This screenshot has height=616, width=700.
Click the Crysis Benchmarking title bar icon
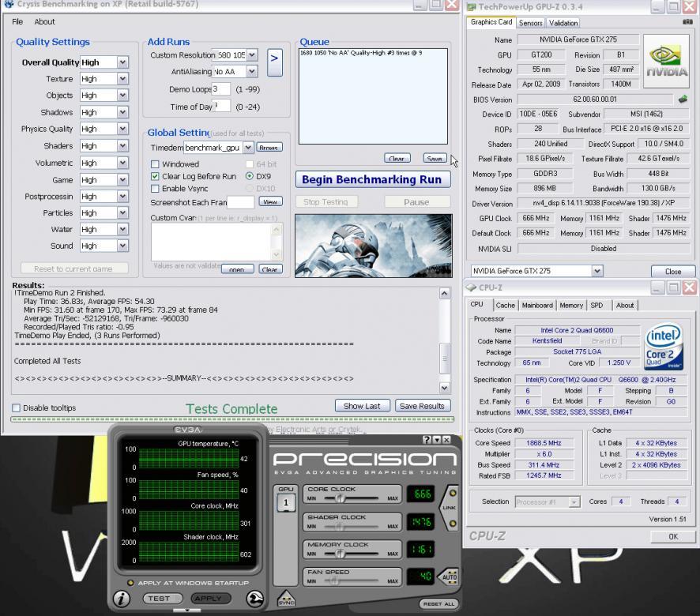[8, 4]
